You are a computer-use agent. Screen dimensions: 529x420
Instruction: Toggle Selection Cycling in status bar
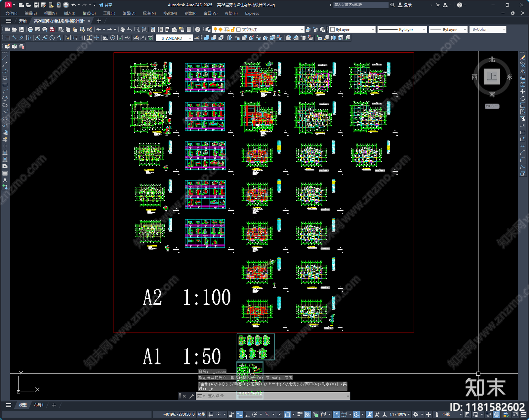315,414
